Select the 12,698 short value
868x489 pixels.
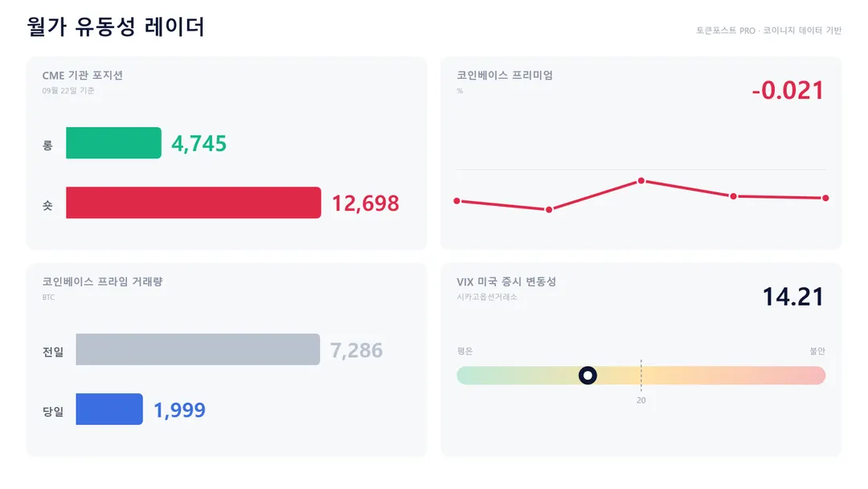click(x=365, y=203)
